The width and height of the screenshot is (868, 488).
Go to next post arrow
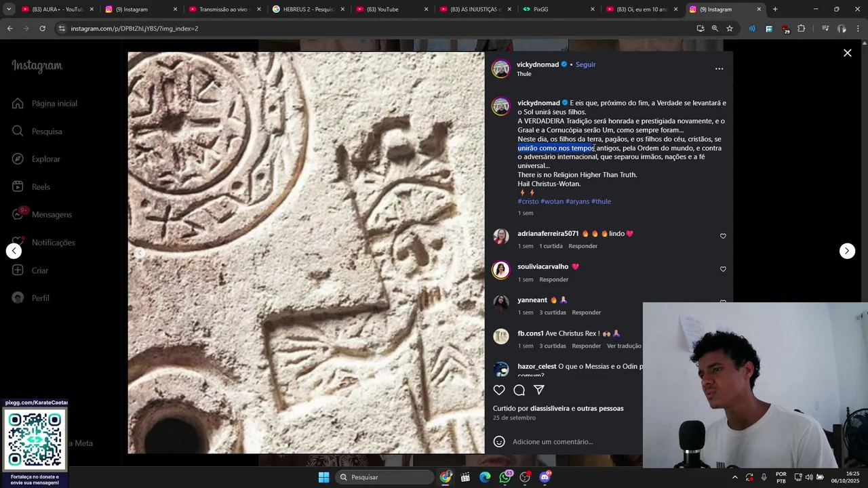tap(847, 251)
